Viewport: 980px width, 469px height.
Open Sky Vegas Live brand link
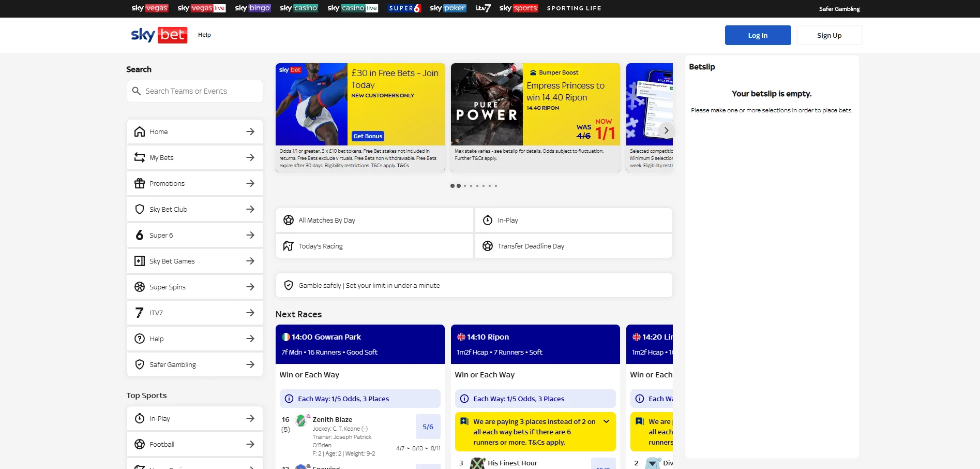202,8
